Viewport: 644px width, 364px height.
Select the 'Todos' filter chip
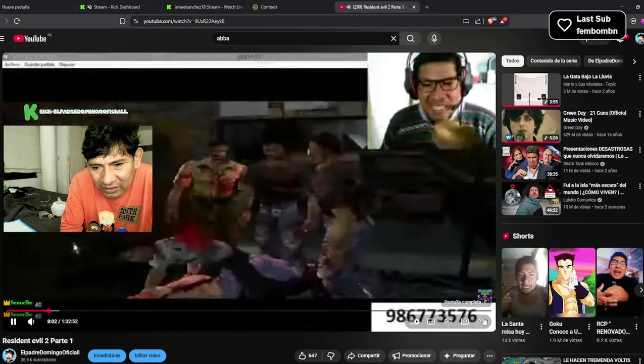[513, 61]
